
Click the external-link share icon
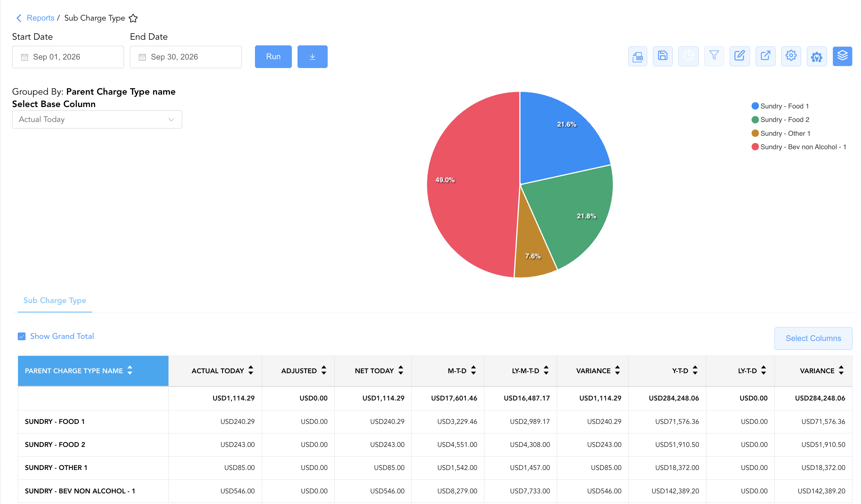766,56
